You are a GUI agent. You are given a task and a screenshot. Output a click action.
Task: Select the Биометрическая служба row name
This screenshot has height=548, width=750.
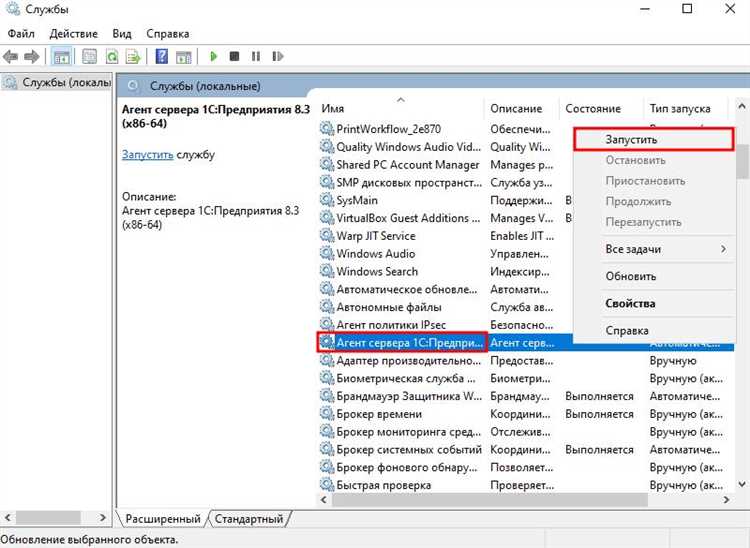tap(406, 378)
